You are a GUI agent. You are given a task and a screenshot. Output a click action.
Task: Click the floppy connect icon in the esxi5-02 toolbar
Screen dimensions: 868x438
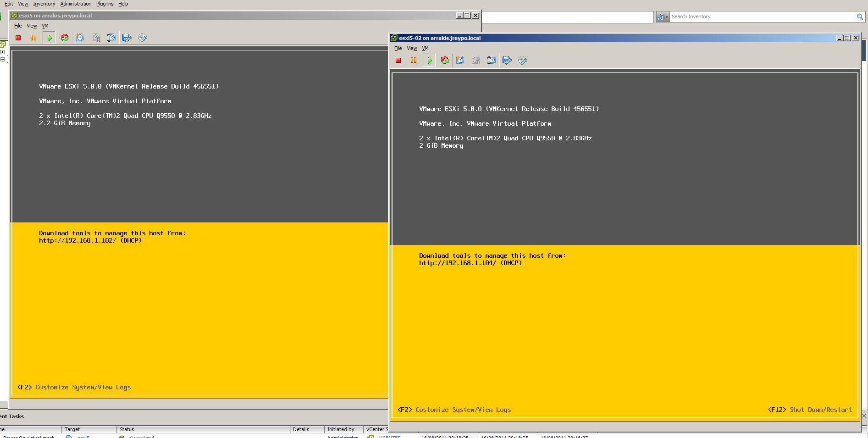507,61
